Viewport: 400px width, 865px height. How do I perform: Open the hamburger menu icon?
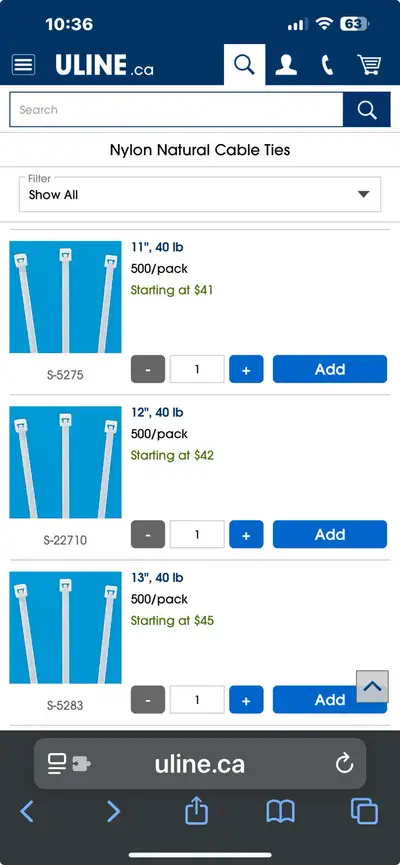click(x=23, y=65)
